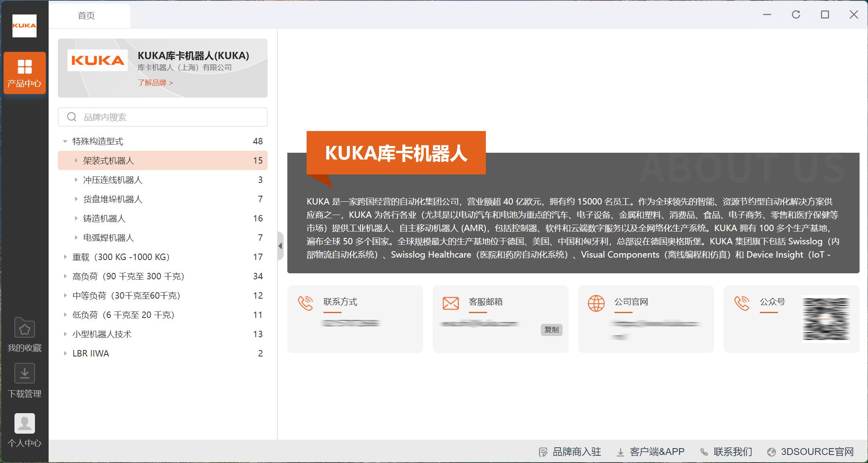Click the phone icon beside 联系方式
This screenshot has width=868, height=463.
click(x=305, y=303)
